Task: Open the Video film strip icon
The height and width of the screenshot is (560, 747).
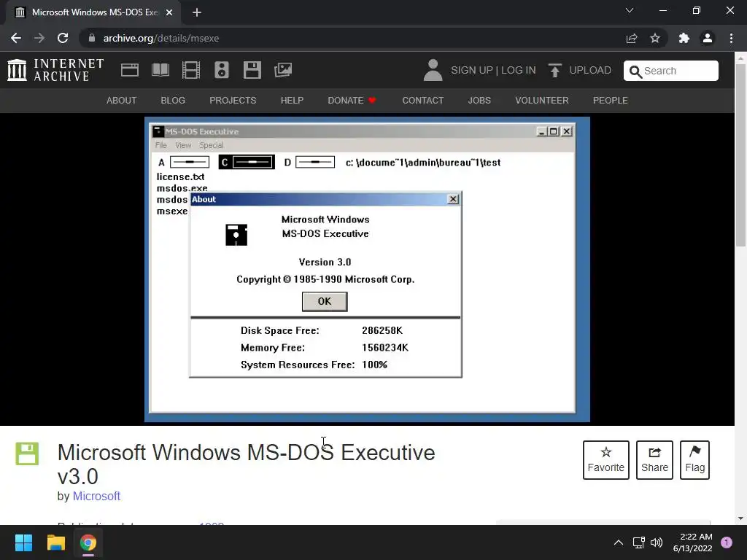Action: [x=191, y=70]
